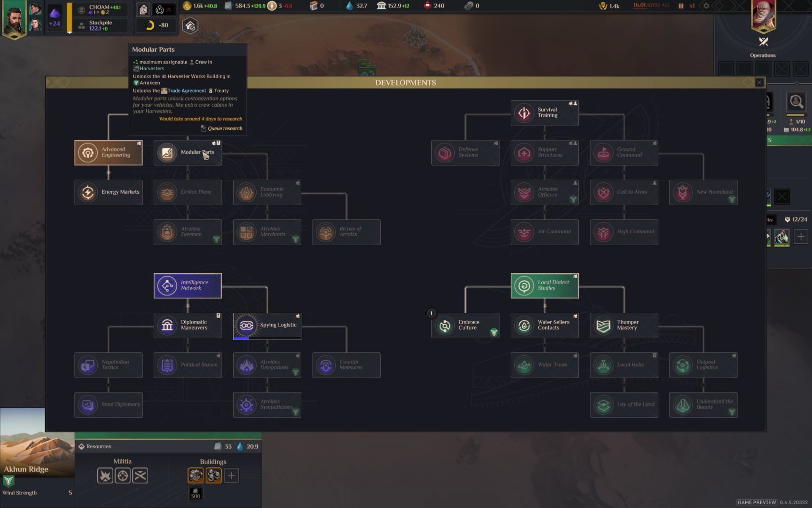The height and width of the screenshot is (508, 812).
Task: Select the Energy Markets development
Action: (x=109, y=192)
